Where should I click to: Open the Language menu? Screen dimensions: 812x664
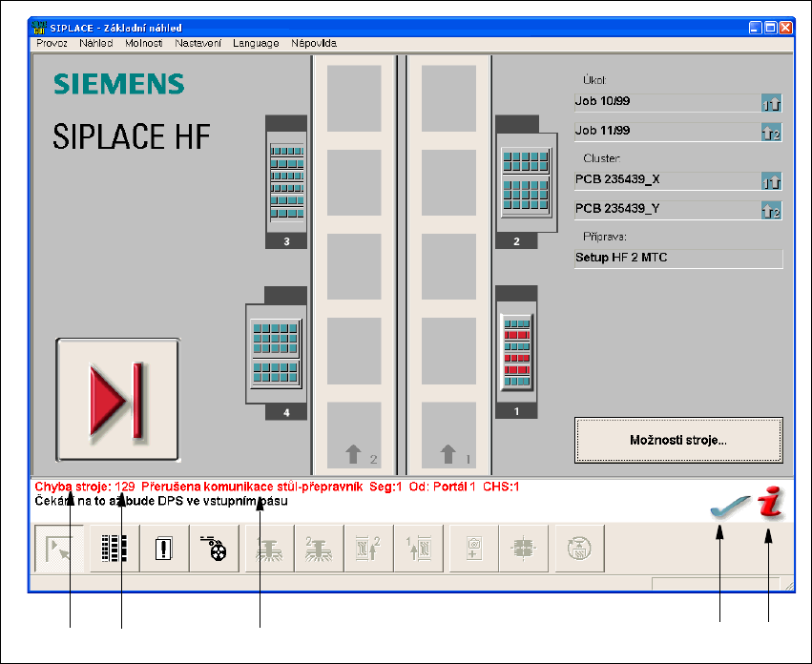pos(256,43)
